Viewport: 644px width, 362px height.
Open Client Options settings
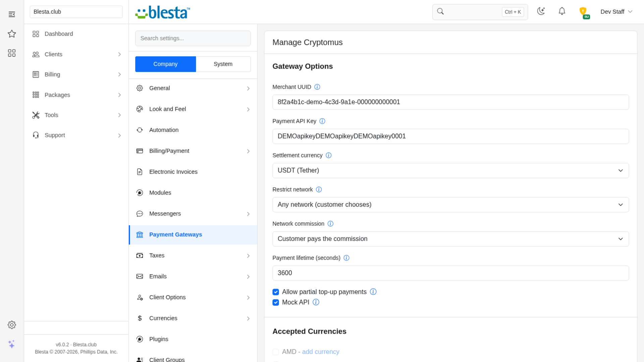[193, 298]
